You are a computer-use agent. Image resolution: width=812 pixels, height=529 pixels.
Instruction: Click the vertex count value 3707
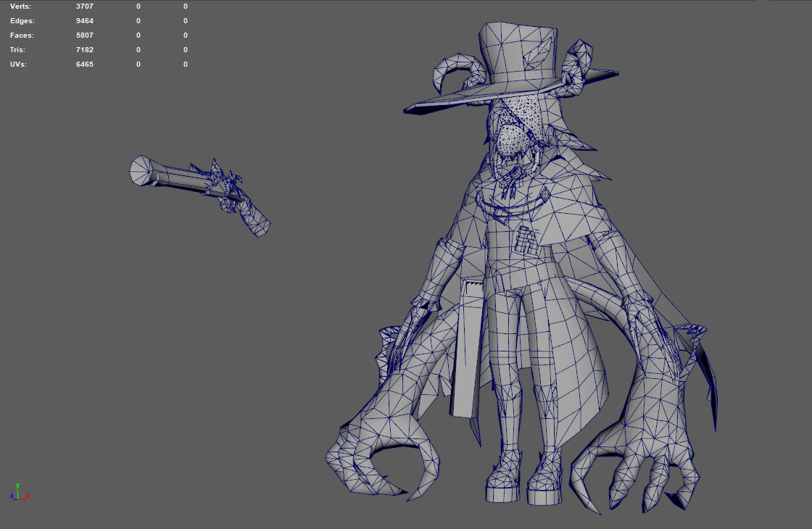pos(84,7)
